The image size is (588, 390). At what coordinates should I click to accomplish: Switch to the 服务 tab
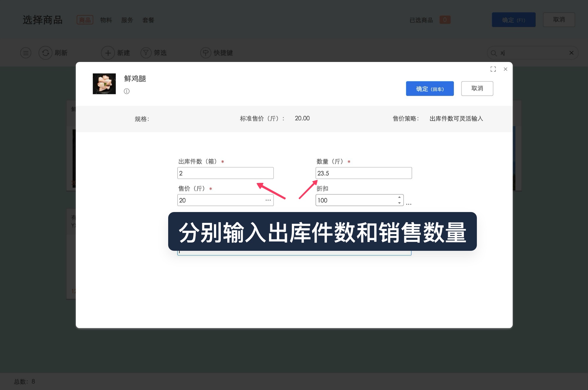click(127, 20)
